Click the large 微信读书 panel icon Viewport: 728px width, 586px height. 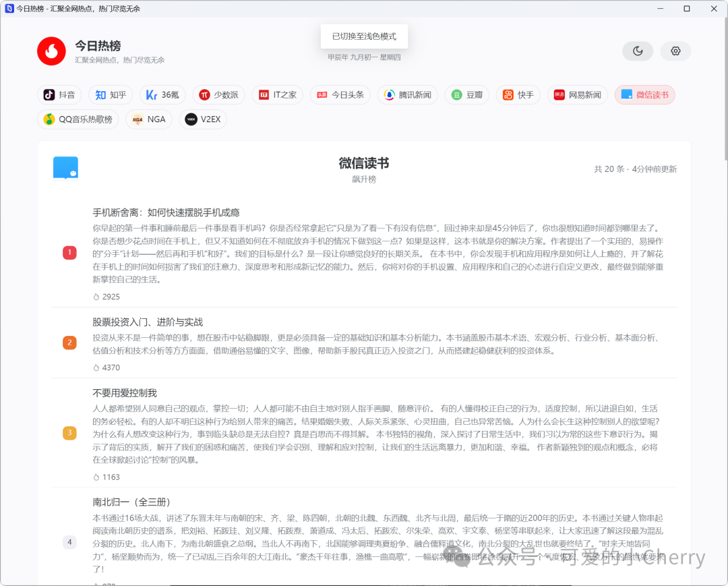click(x=65, y=168)
